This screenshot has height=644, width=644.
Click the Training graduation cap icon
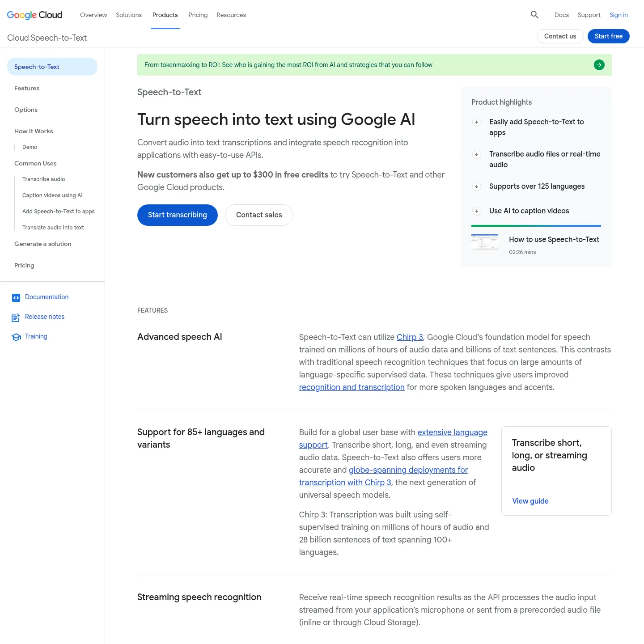[x=16, y=337]
